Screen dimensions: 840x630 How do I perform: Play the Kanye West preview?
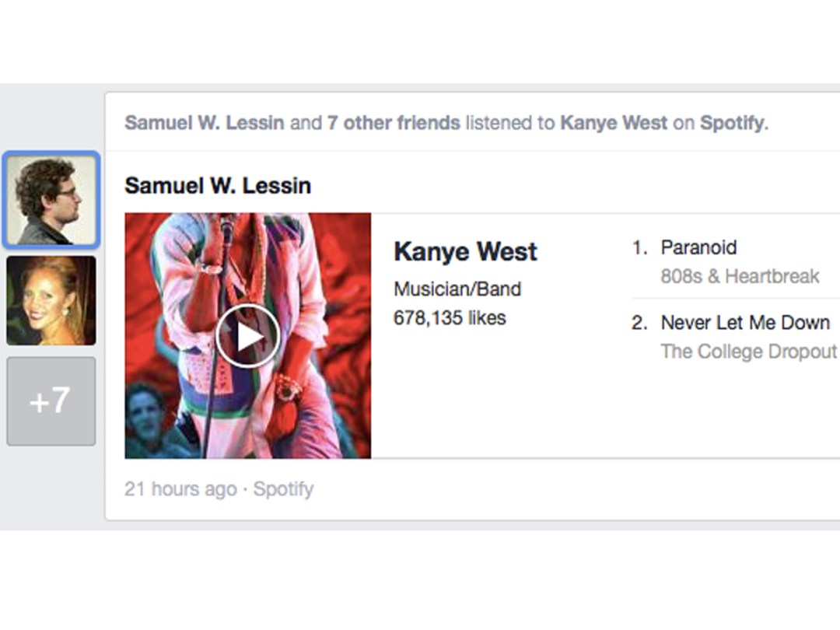pos(247,336)
